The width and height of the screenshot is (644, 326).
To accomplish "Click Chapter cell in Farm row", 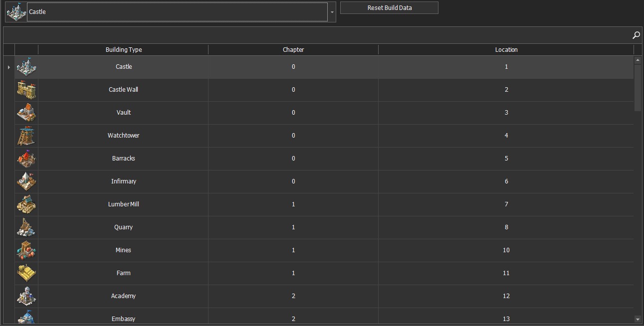I will tap(293, 273).
